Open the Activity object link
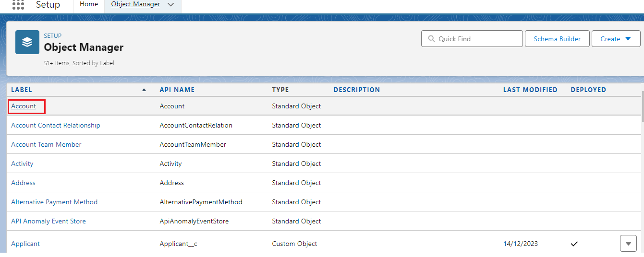This screenshot has width=644, height=257. click(22, 164)
